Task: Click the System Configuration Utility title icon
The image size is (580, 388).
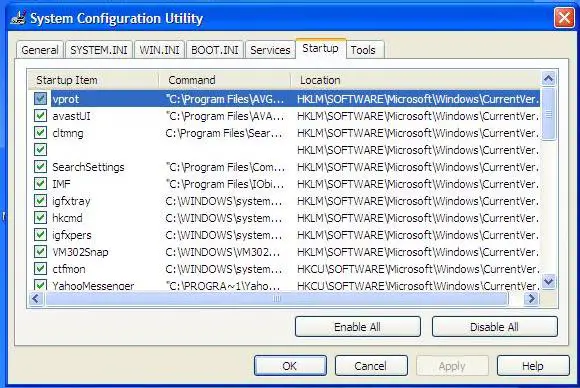Action: 18,18
